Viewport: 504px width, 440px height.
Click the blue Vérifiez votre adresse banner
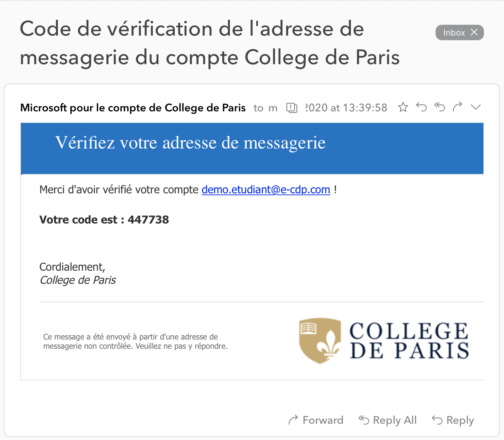pos(252,148)
